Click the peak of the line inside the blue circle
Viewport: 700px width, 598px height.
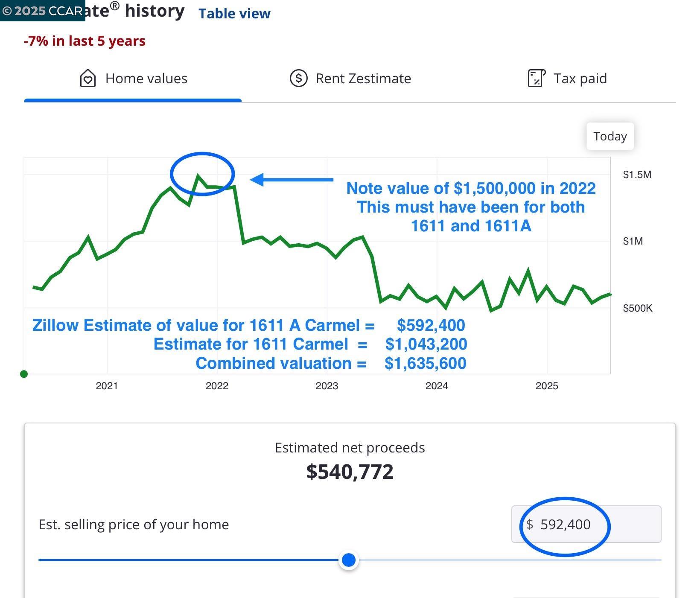point(198,175)
